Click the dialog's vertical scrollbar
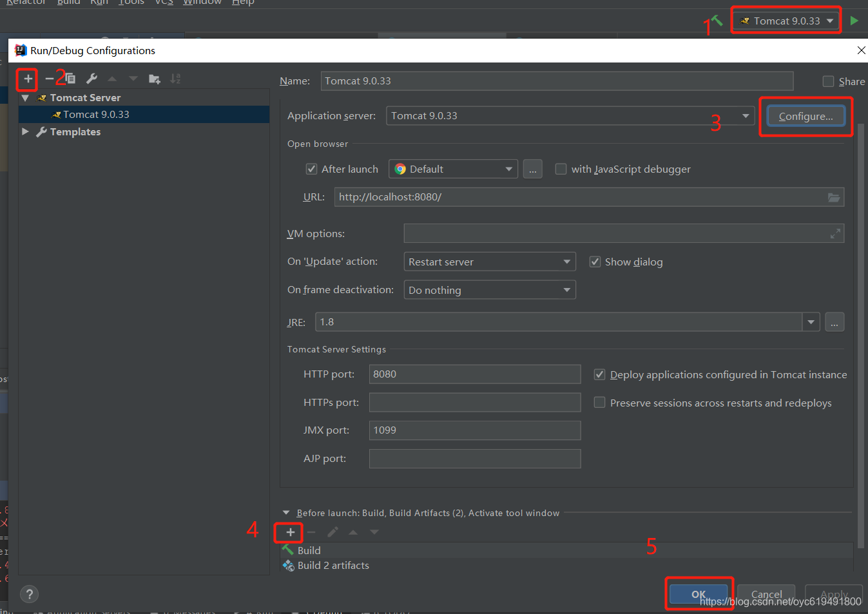 click(861, 335)
